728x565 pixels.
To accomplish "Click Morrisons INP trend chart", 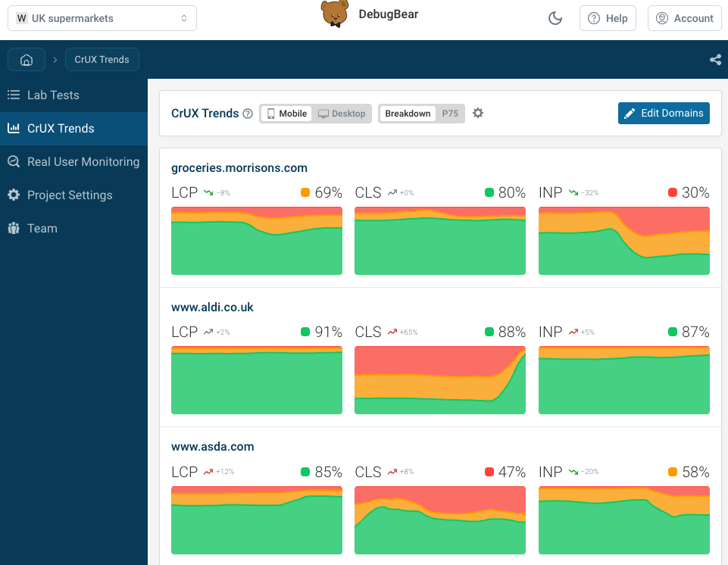I will 624,241.
